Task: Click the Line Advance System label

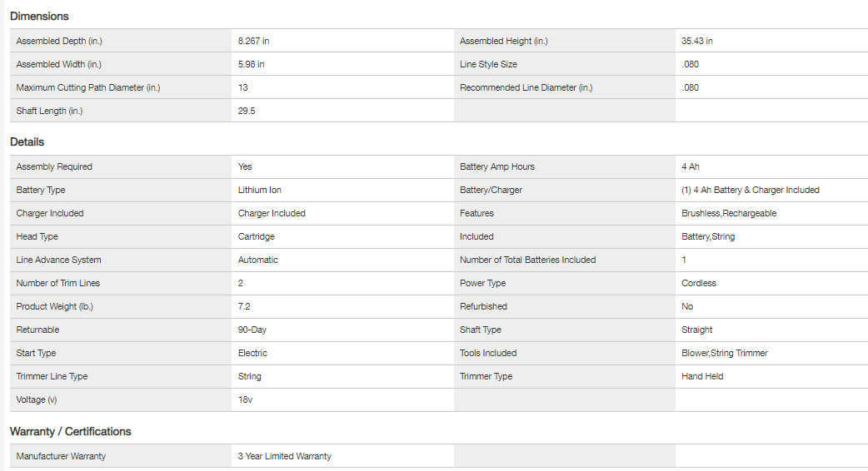Action: click(58, 260)
